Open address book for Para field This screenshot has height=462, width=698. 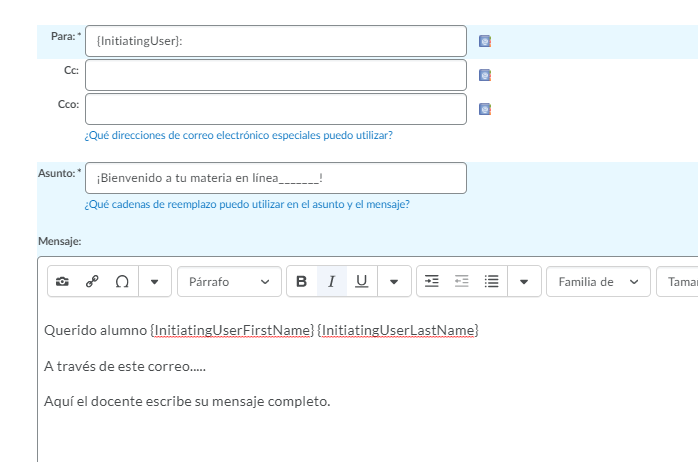click(x=485, y=42)
